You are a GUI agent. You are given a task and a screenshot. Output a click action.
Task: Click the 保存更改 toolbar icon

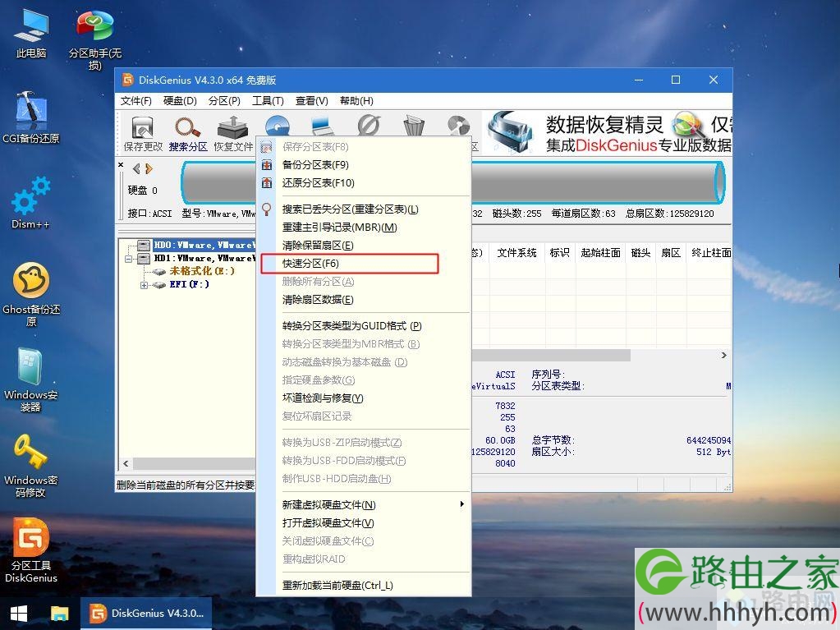(x=143, y=134)
